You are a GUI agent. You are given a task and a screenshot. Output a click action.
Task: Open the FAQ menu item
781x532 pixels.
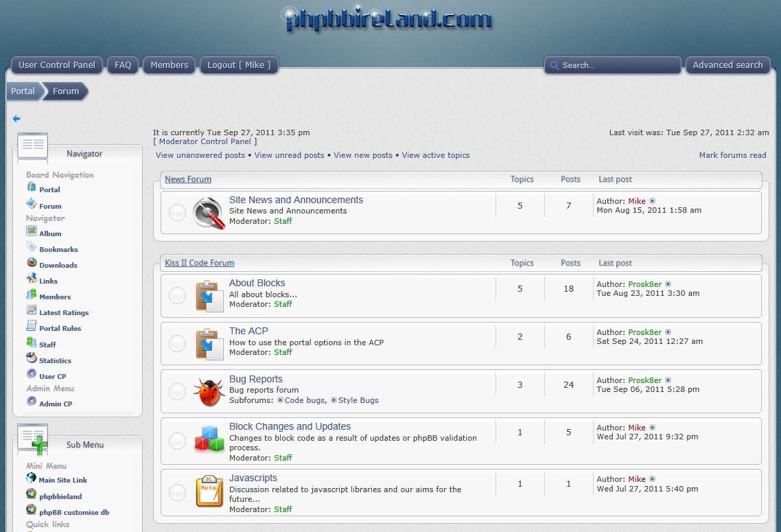click(x=123, y=65)
